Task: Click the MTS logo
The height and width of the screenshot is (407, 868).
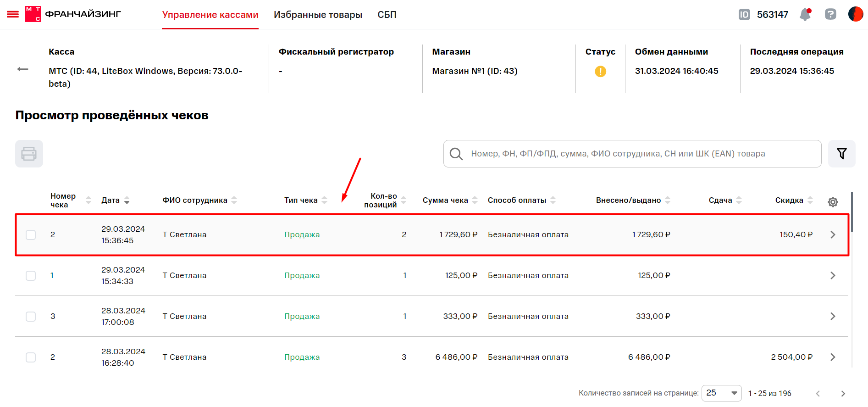Action: (33, 14)
